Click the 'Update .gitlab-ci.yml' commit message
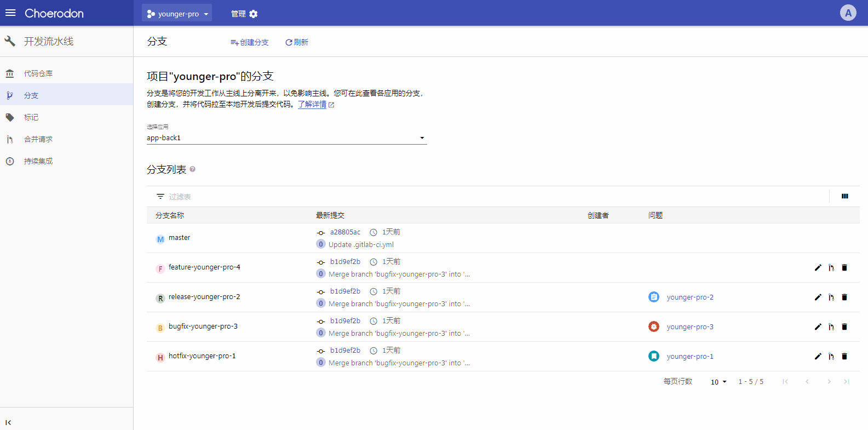Viewport: 868px width, 430px height. (361, 245)
